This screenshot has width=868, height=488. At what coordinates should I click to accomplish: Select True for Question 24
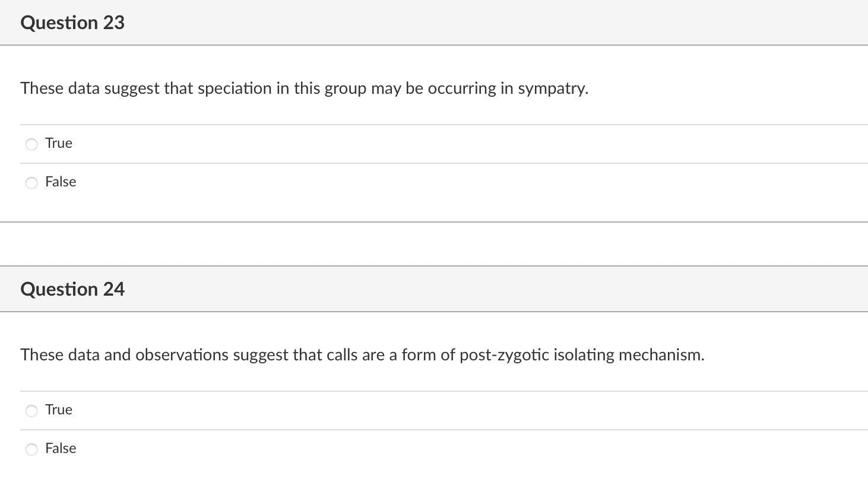tap(31, 410)
